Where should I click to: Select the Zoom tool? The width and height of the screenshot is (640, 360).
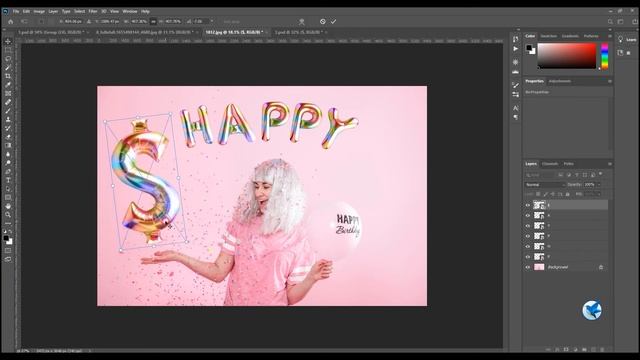pyautogui.click(x=8, y=215)
